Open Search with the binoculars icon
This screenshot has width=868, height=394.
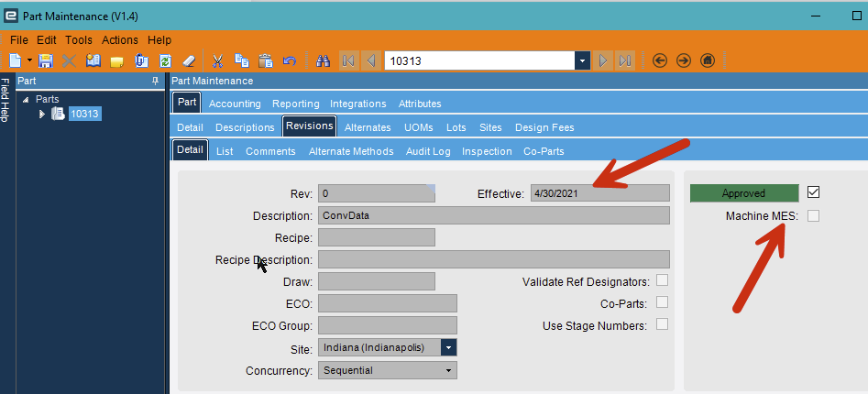pos(323,60)
